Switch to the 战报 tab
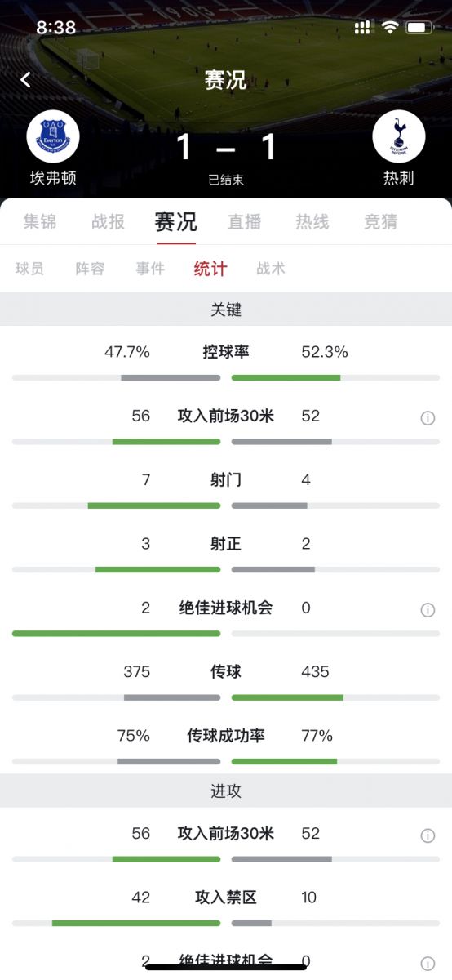The image size is (452, 980). click(108, 221)
